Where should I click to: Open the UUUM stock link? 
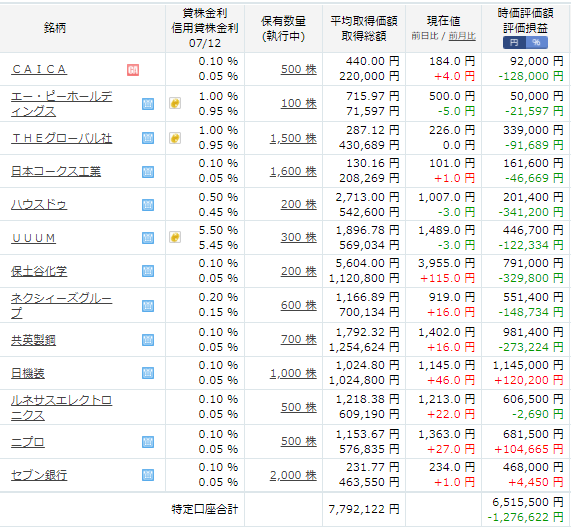click(34, 238)
